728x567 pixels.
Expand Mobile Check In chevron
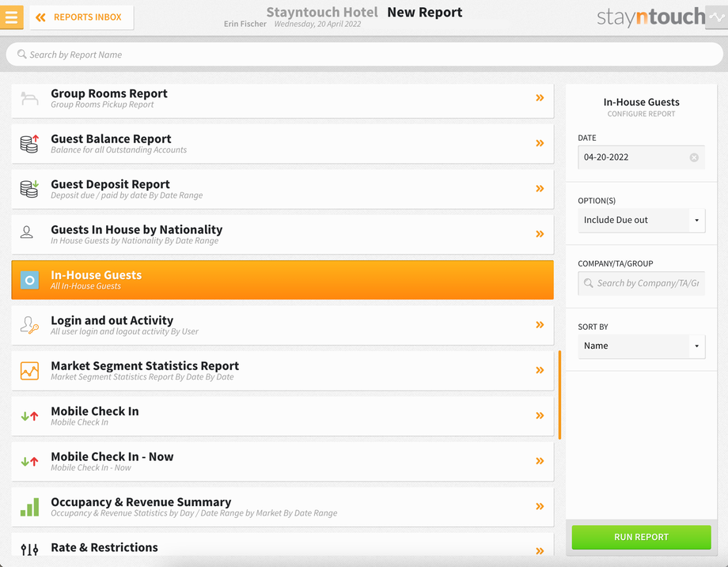[x=540, y=416]
